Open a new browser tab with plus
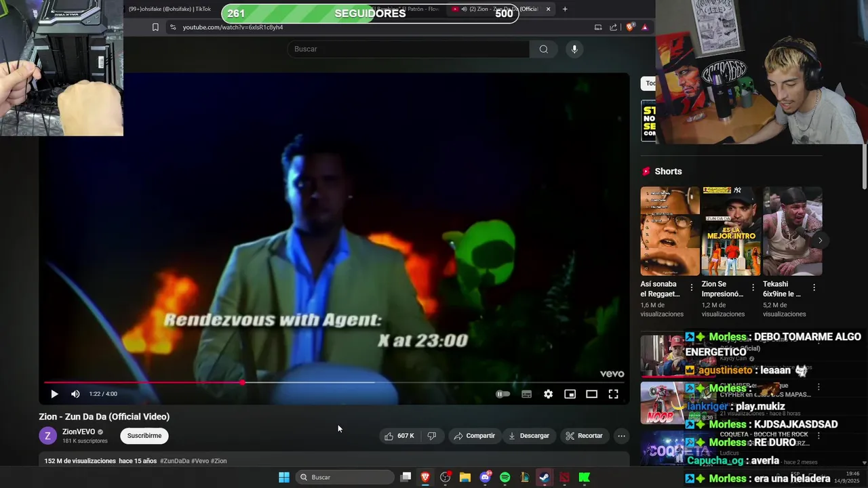 (x=565, y=9)
